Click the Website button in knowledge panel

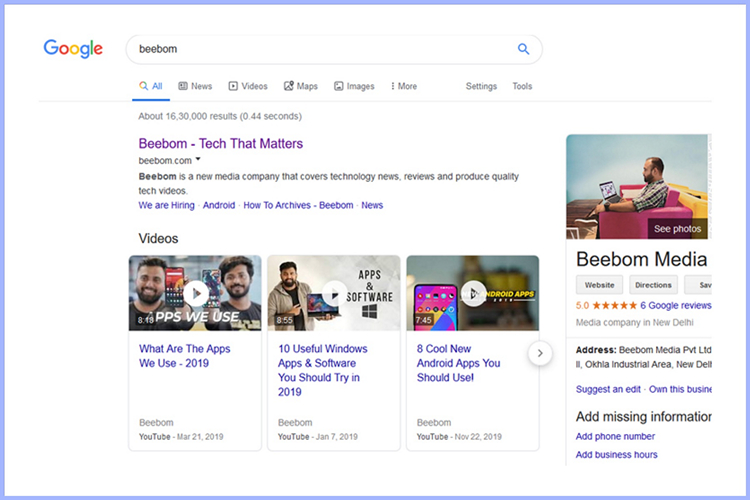(599, 285)
